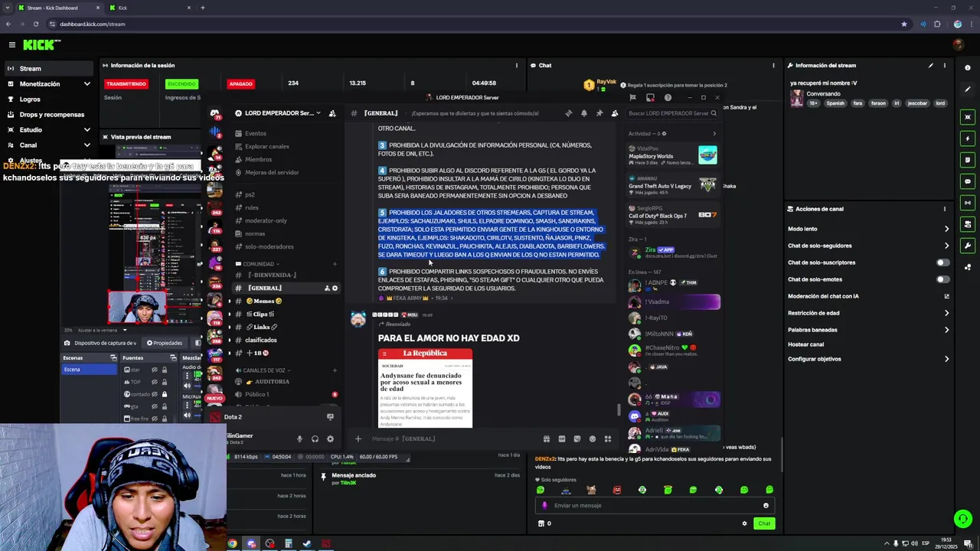Edit stream info pencil icon
The image size is (980, 551).
click(931, 66)
